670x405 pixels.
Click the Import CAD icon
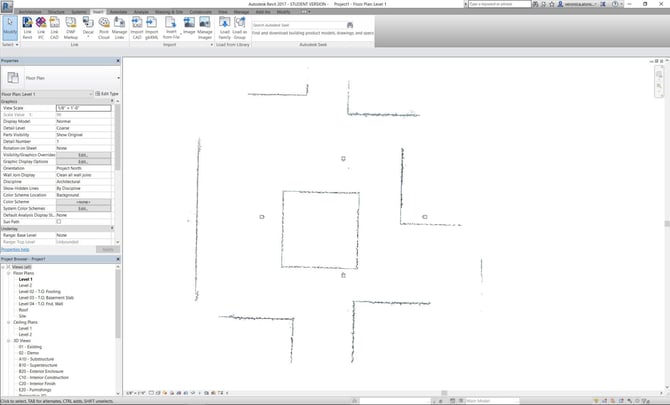coord(137,31)
